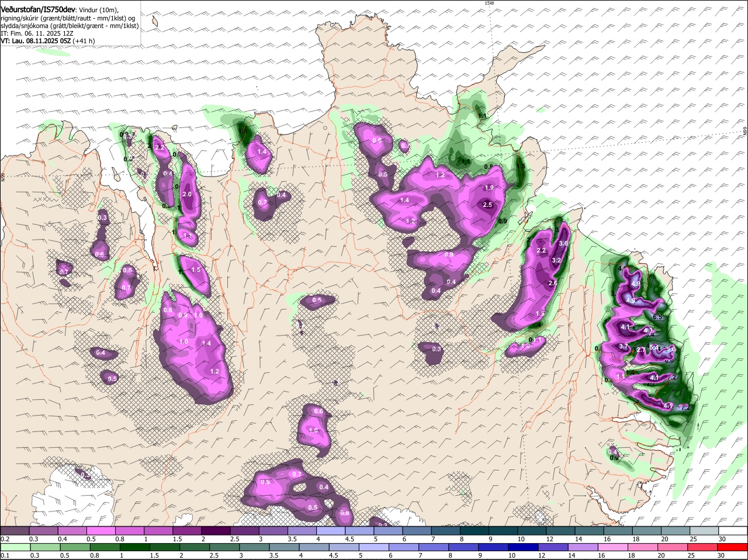Select the bright red rain swatch between 25 and 30

[x=704, y=547]
